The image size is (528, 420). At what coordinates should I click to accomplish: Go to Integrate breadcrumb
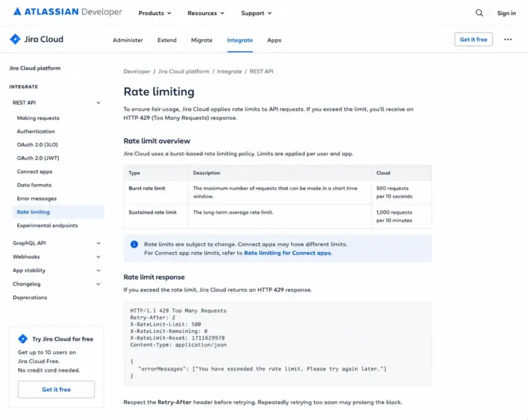[x=229, y=71]
